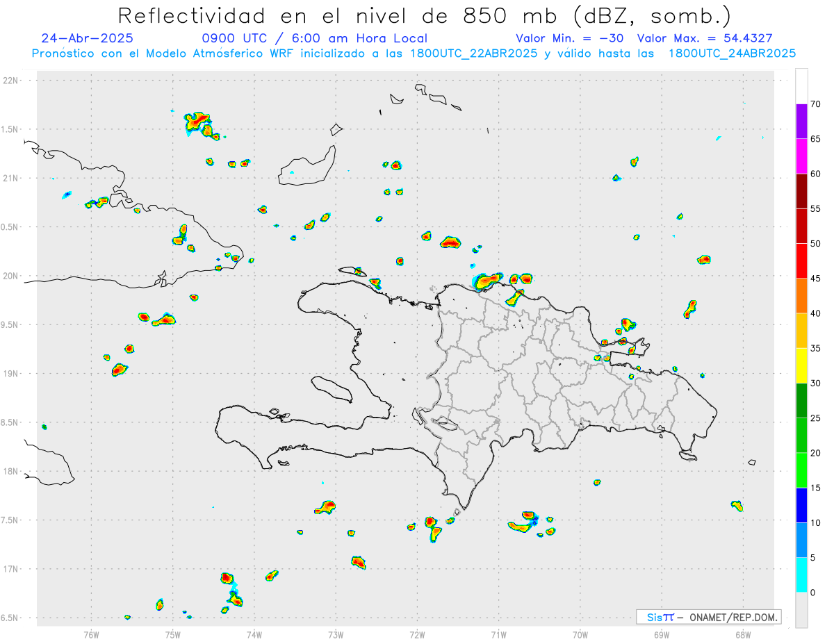Click the longitude axis label '73W'

(x=336, y=634)
